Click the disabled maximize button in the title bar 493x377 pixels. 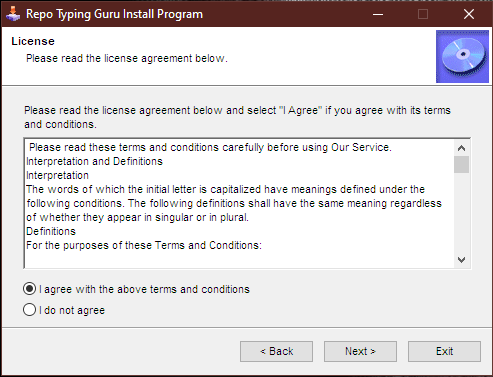(x=423, y=14)
